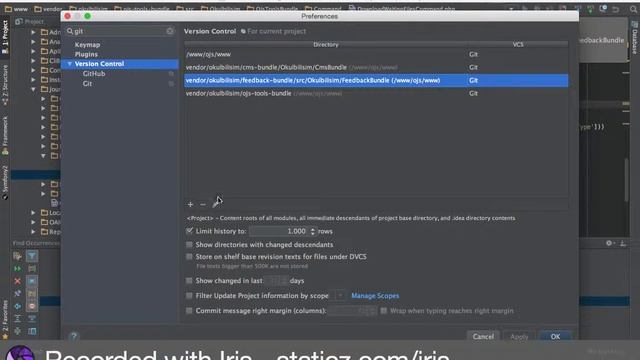Click the Apply button
Image resolution: width=640 pixels, height=360 pixels.
click(519, 336)
